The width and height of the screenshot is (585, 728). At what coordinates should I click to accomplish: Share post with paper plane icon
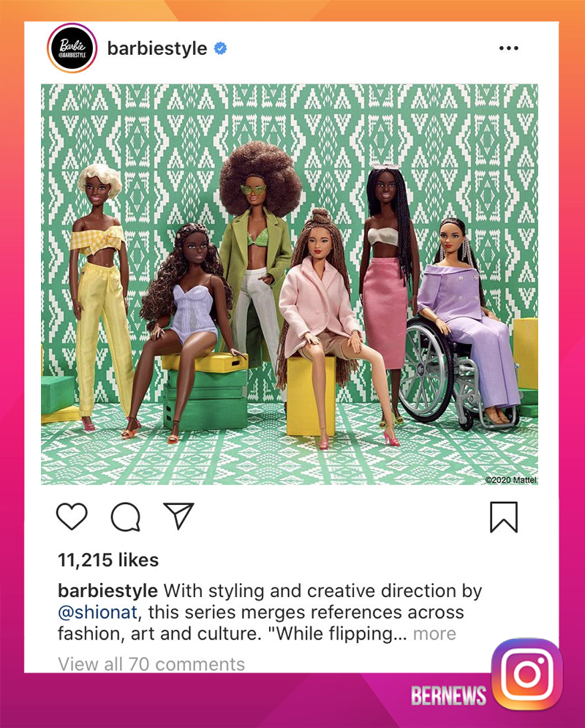point(178,515)
